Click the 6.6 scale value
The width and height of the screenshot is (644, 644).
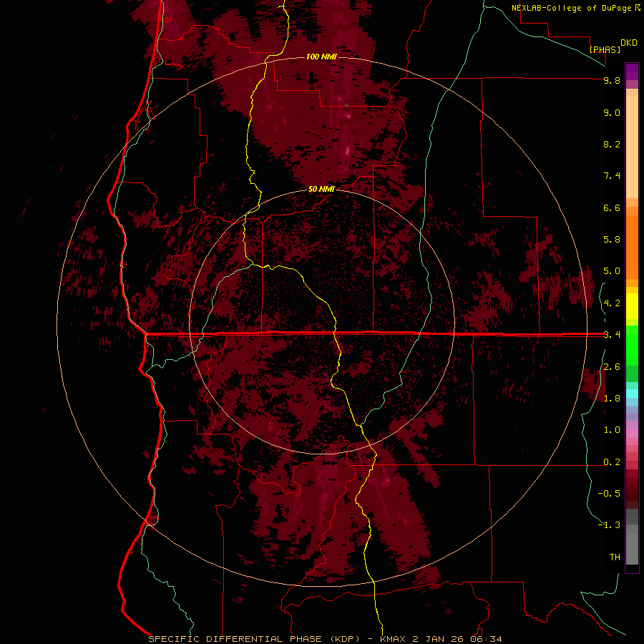[x=612, y=208]
